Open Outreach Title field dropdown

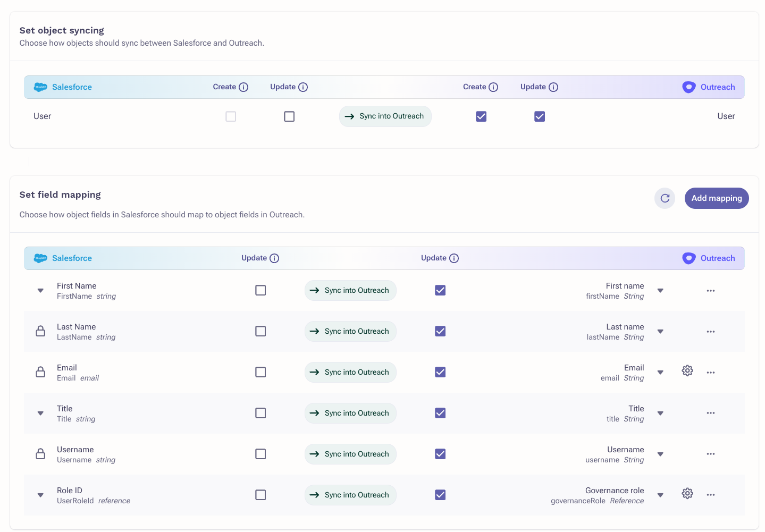660,413
